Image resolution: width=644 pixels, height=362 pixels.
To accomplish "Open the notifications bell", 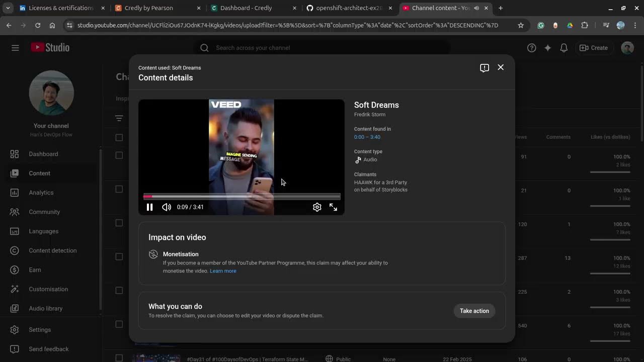I will point(564,48).
